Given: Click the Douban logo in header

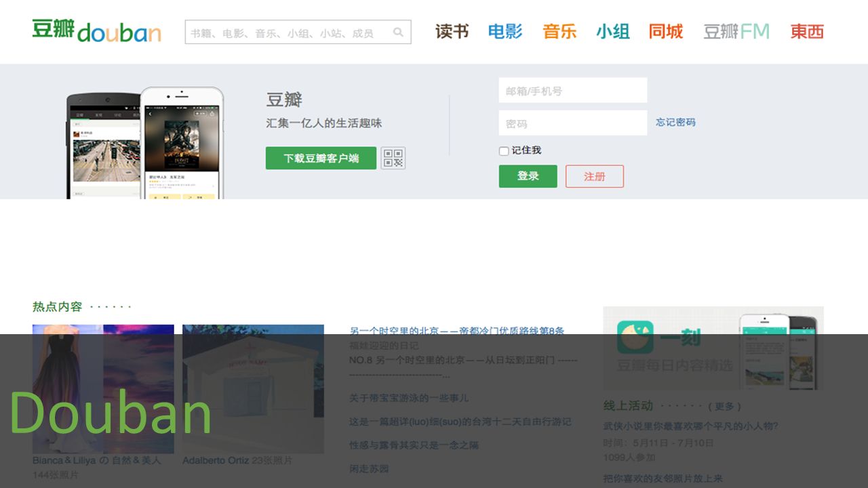Looking at the screenshot, I should tap(96, 31).
